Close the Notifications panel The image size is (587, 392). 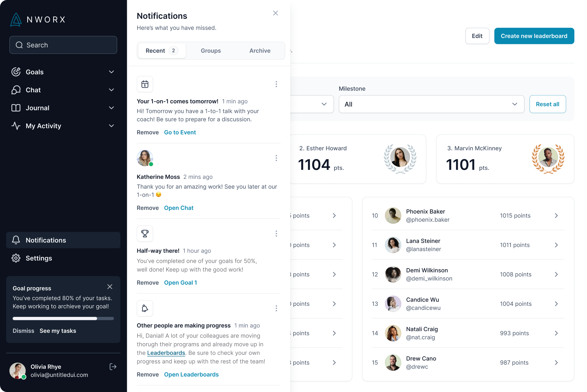tap(275, 13)
